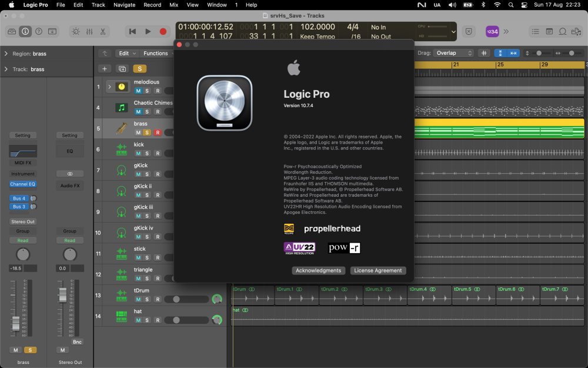Open Acknowledgments in About window
Viewport: 588px width, 368px height.
point(318,270)
